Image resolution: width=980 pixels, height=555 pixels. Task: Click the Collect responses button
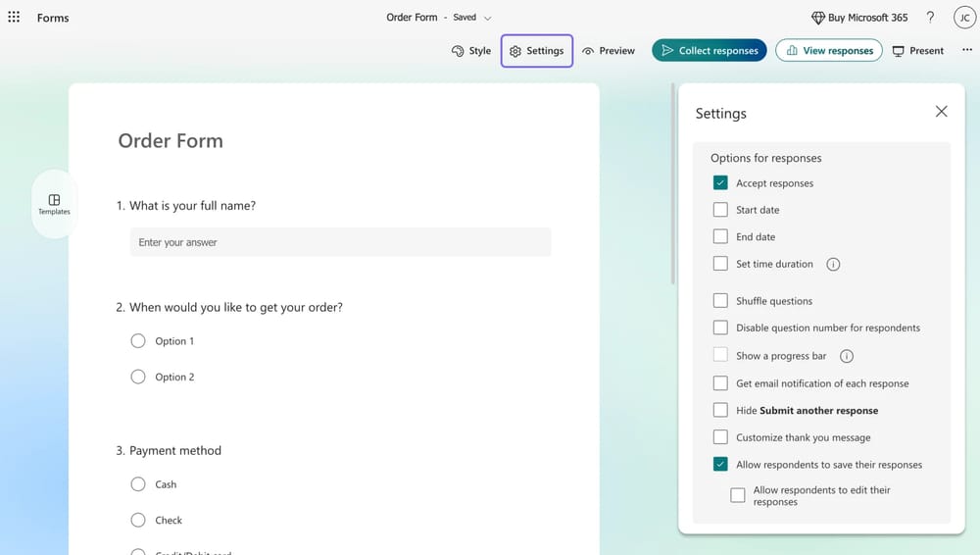click(710, 51)
